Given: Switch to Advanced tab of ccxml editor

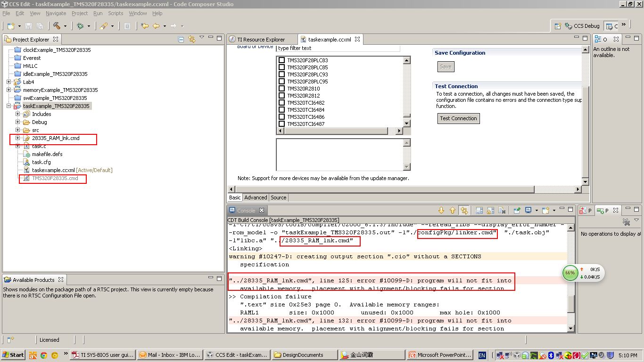Looking at the screenshot, I should coord(256,197).
